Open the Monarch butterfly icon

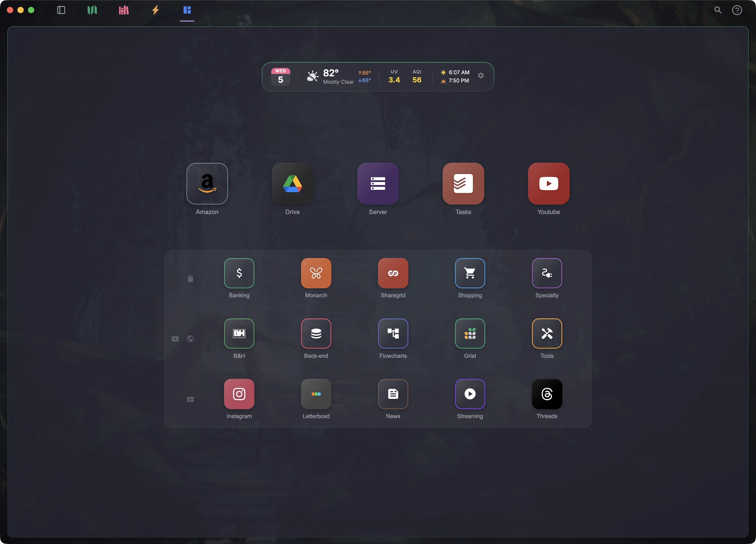click(x=316, y=273)
